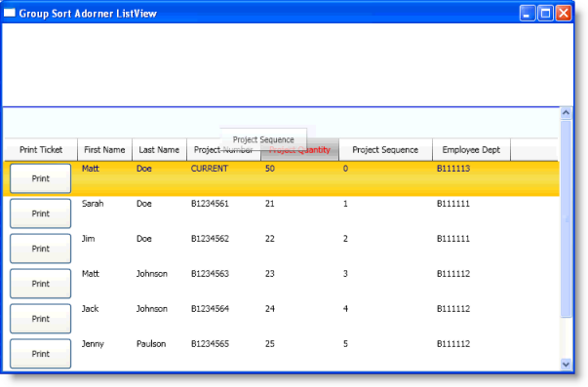Print the ticket for Sarah Doe
Image resolution: width=588 pixels, height=387 pixels.
pos(41,213)
